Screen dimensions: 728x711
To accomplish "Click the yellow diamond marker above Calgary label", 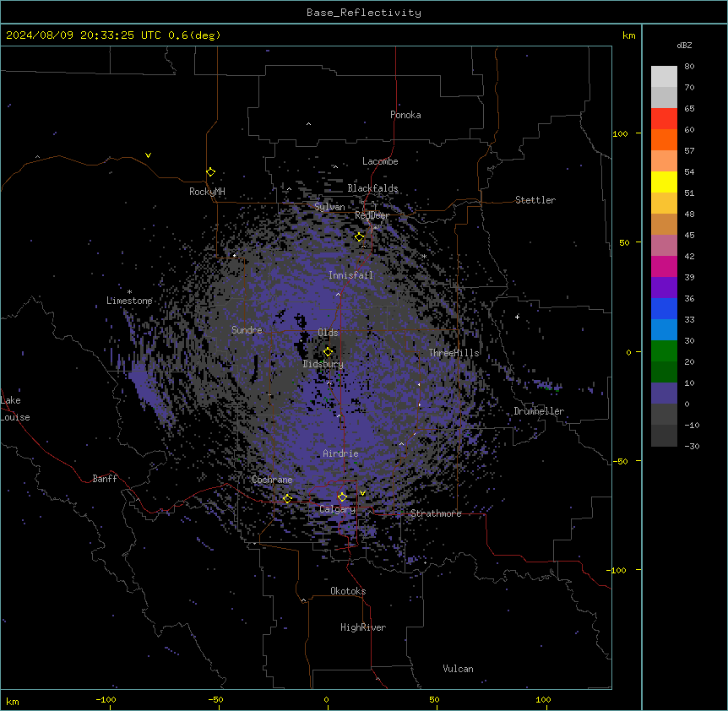I will pos(342,497).
